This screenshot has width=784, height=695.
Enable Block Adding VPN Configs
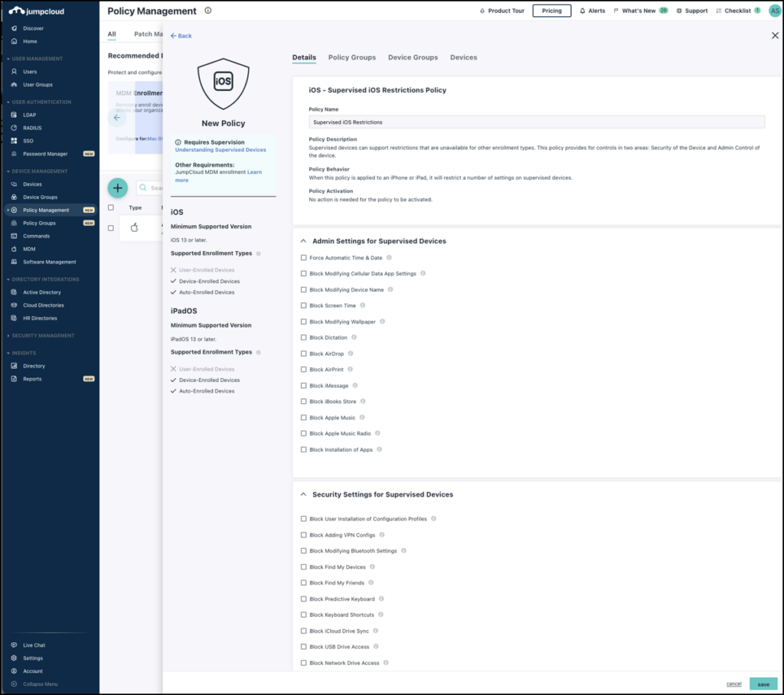[303, 534]
